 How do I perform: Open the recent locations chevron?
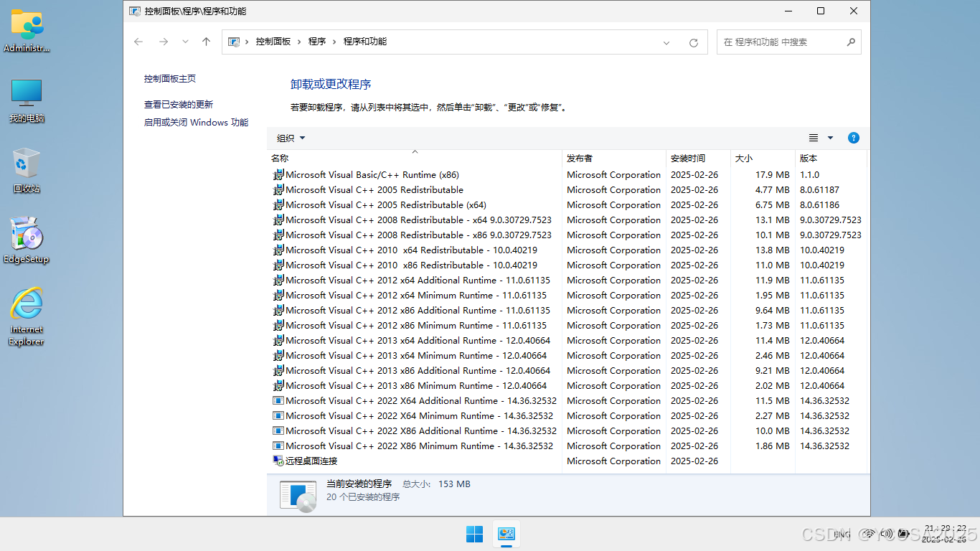pos(185,42)
